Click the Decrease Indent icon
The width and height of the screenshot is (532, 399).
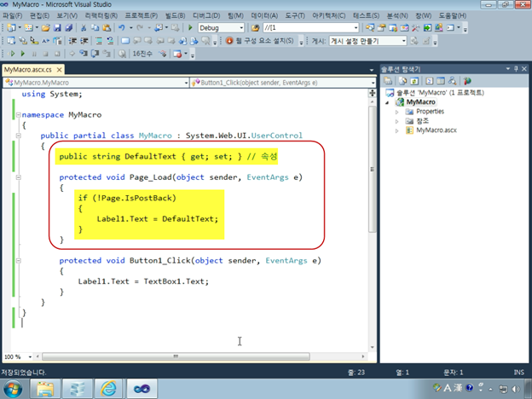click(72, 41)
